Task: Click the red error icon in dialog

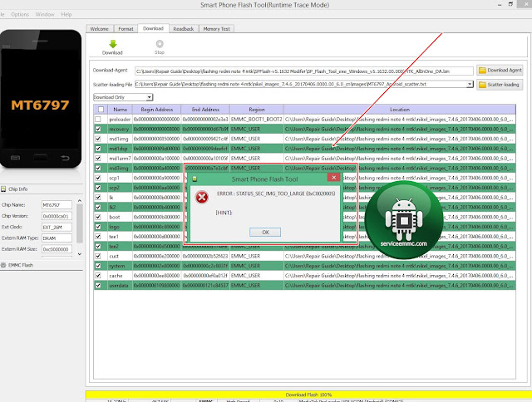Action: click(202, 197)
